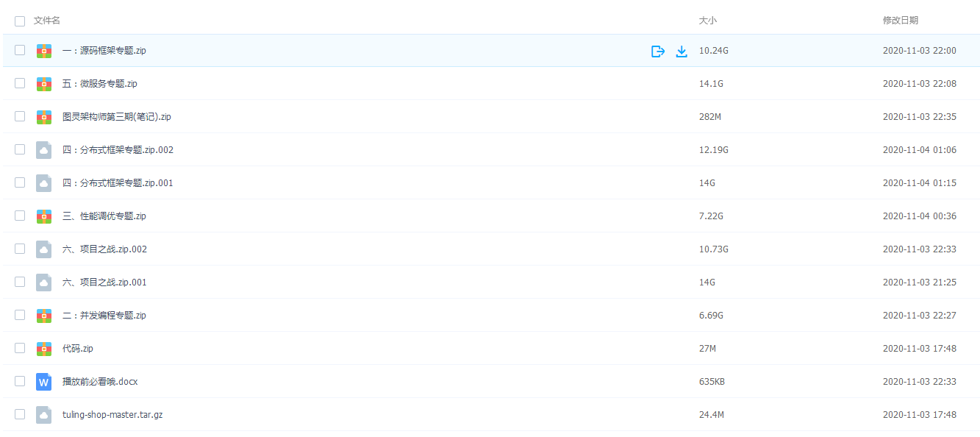This screenshot has height=437, width=980.
Task: Click the date 2020-11-04 00:36
Action: 920,216
